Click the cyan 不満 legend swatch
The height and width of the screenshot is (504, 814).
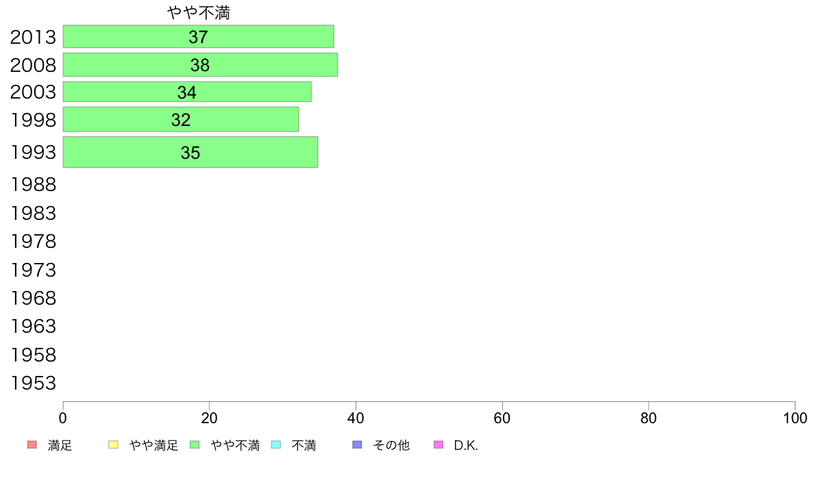pyautogui.click(x=276, y=445)
